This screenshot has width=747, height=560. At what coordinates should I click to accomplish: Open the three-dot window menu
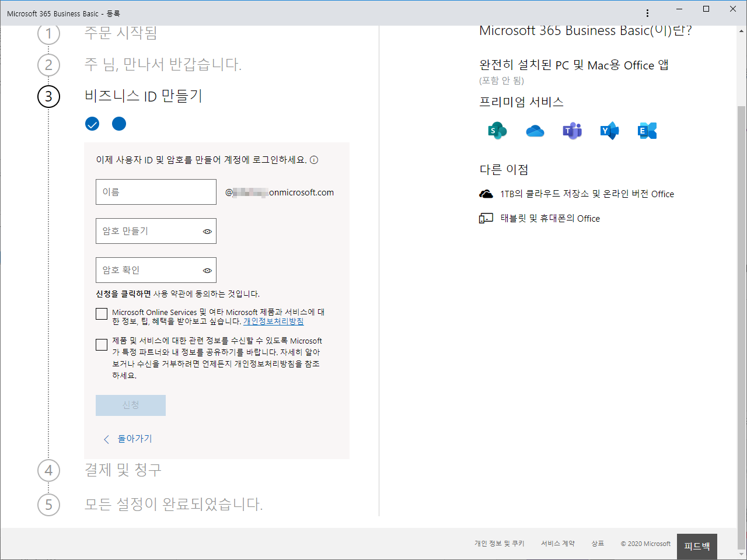pyautogui.click(x=647, y=13)
